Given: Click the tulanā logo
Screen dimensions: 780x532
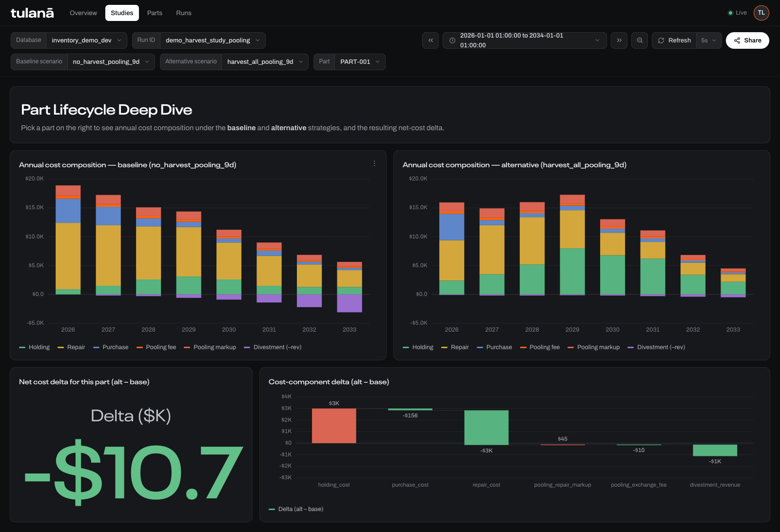Looking at the screenshot, I should pyautogui.click(x=32, y=13).
